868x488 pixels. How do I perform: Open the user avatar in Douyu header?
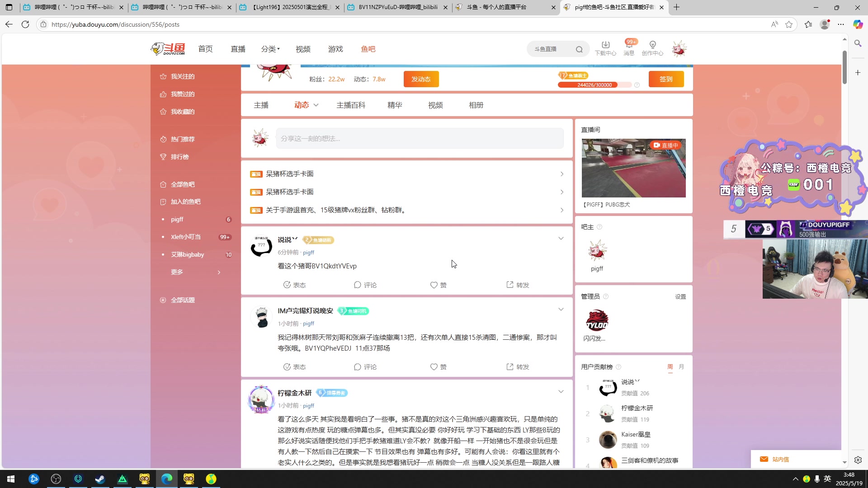pos(679,49)
